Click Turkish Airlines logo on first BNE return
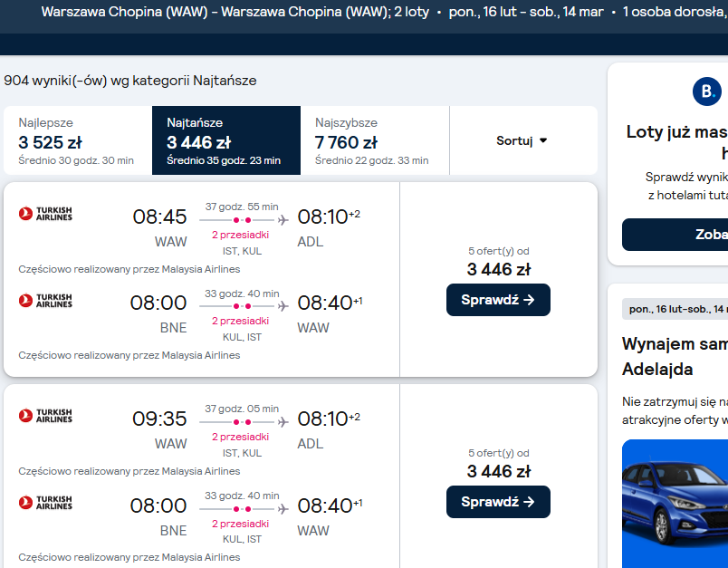This screenshot has height=568, width=728. click(45, 301)
